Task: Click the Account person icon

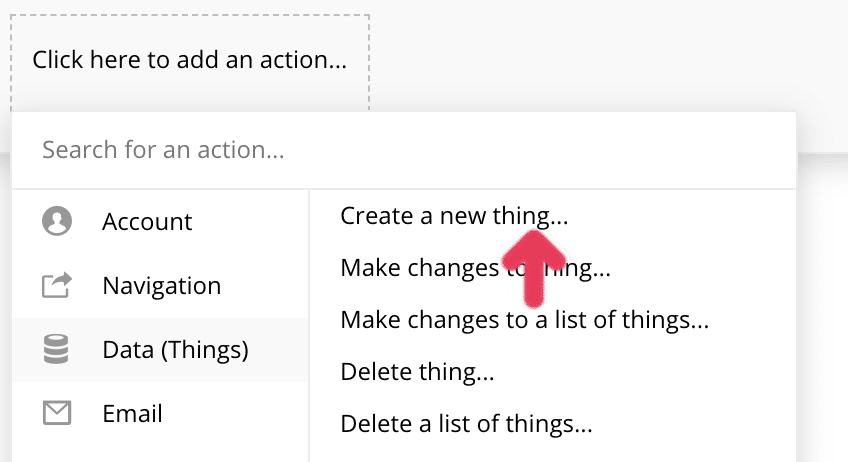Action: (57, 221)
